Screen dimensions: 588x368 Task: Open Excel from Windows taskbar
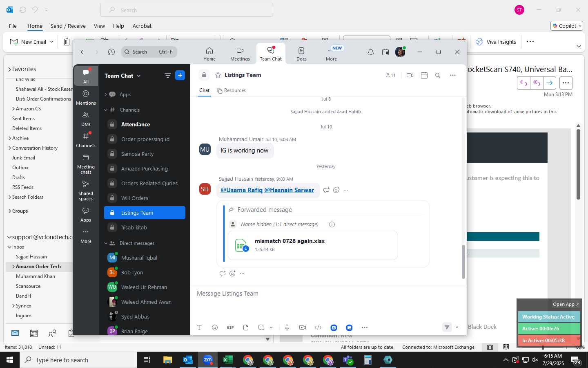pyautogui.click(x=227, y=360)
